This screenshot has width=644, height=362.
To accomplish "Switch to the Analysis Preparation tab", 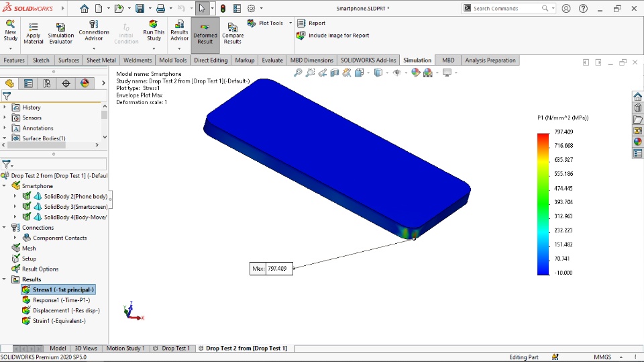I will coord(490,60).
